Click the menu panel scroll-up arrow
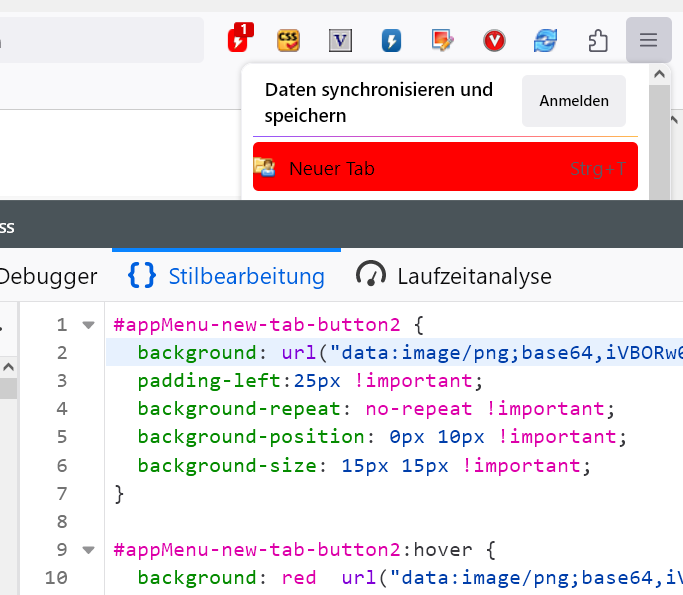Screen dimensions: 683x595 click(658, 74)
